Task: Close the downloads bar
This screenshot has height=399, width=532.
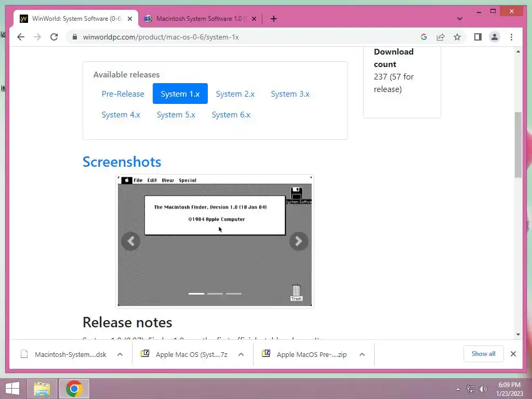Action: 513,354
